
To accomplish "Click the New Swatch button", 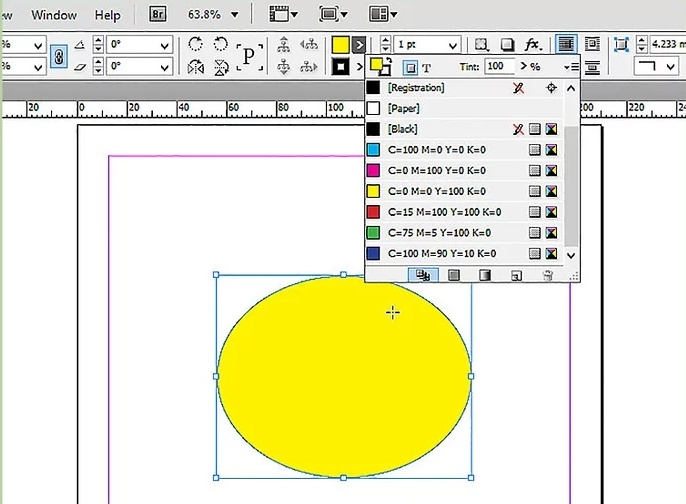I will 516,275.
